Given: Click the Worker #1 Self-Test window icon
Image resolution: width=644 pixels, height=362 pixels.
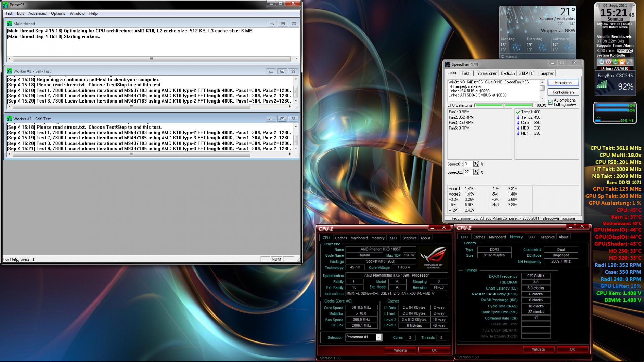Looking at the screenshot, I should (9, 71).
